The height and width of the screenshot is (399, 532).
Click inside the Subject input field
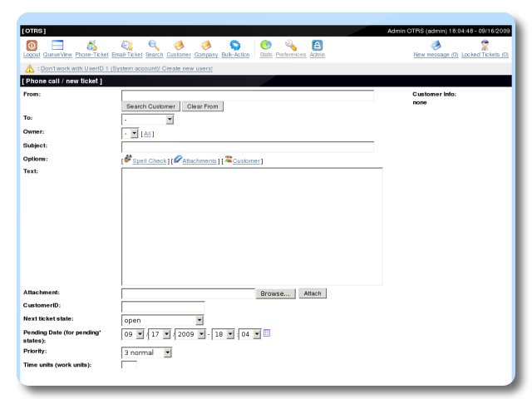(x=247, y=147)
